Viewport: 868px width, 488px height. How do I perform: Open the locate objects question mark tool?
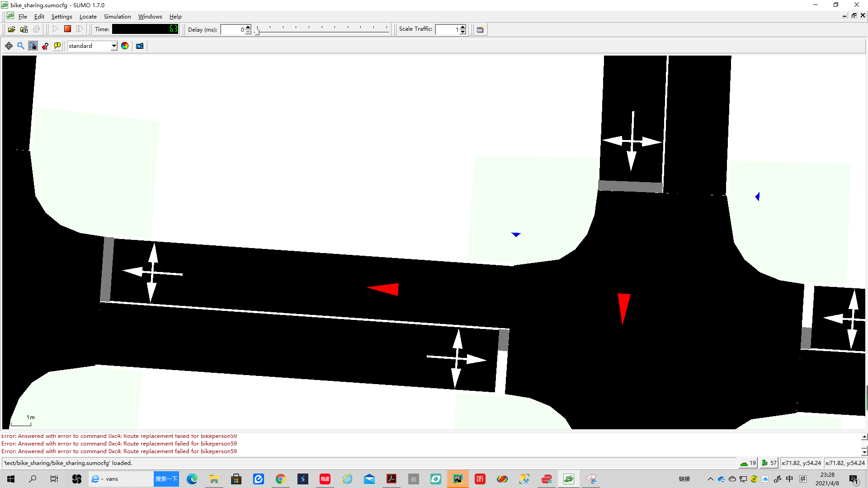pyautogui.click(x=45, y=46)
